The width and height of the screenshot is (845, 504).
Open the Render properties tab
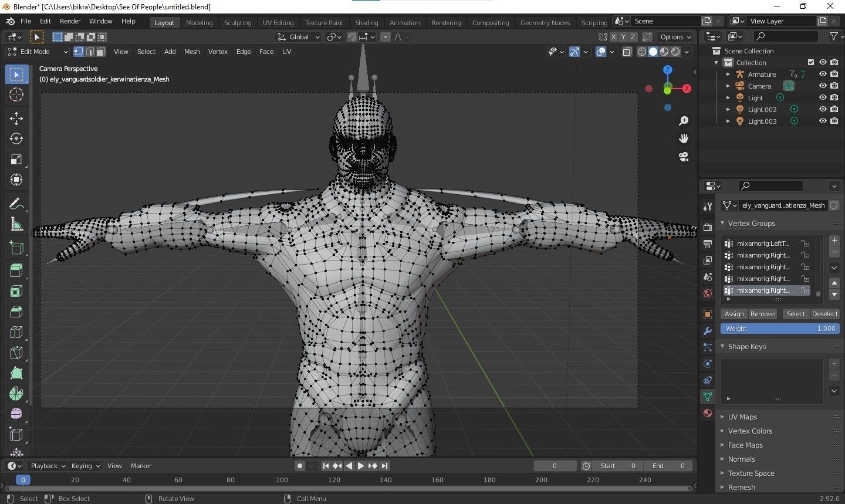708,227
